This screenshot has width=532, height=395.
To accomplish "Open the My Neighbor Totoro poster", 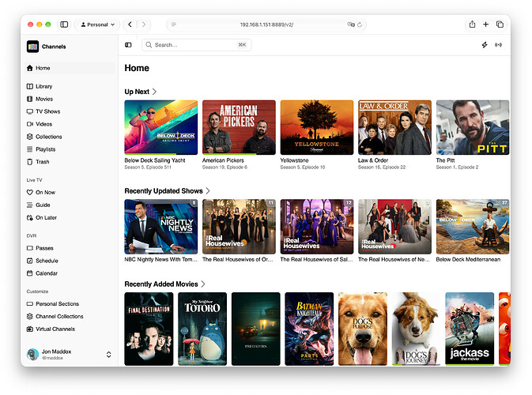I will (x=202, y=329).
